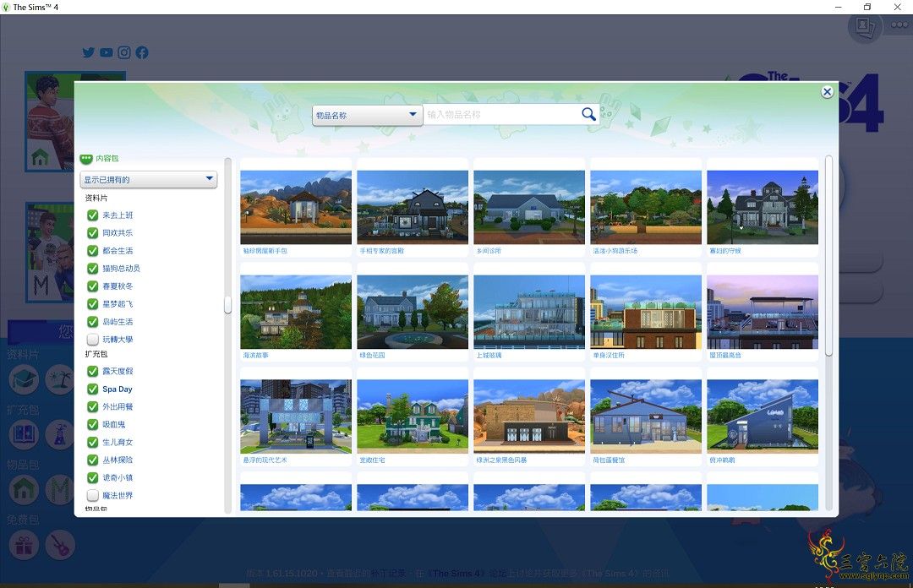Select the 手相专家的宫殿 lot thumbnail
The height and width of the screenshot is (588, 913).
(x=413, y=207)
